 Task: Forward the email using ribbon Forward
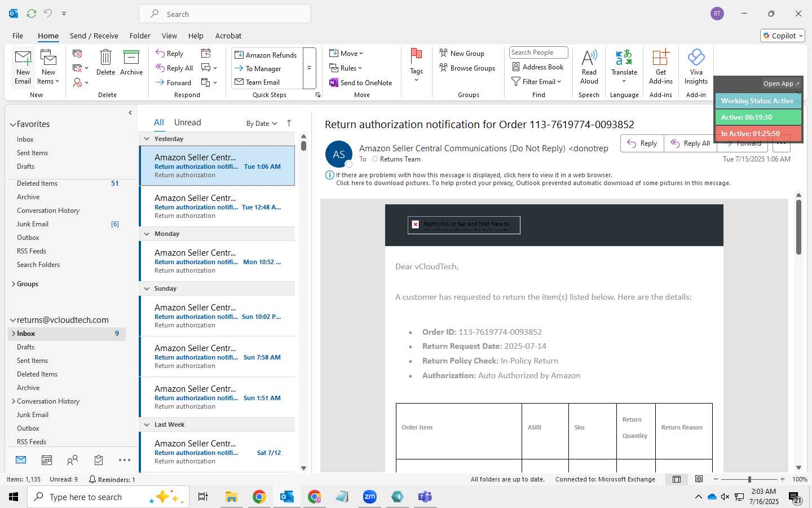click(174, 82)
